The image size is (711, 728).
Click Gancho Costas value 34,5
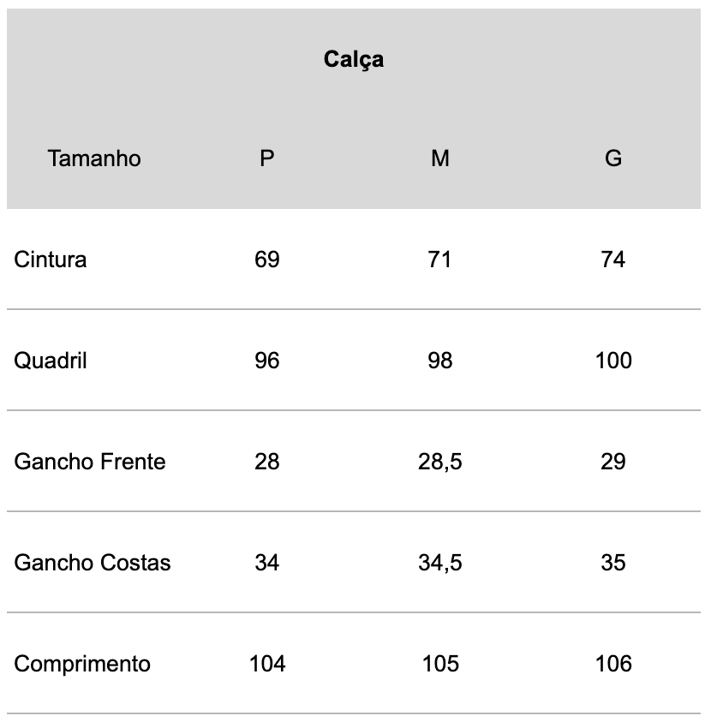pos(439,564)
